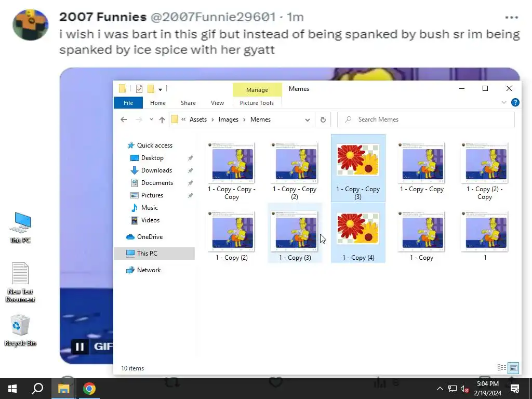Open the tweet's more options menu

[511, 17]
